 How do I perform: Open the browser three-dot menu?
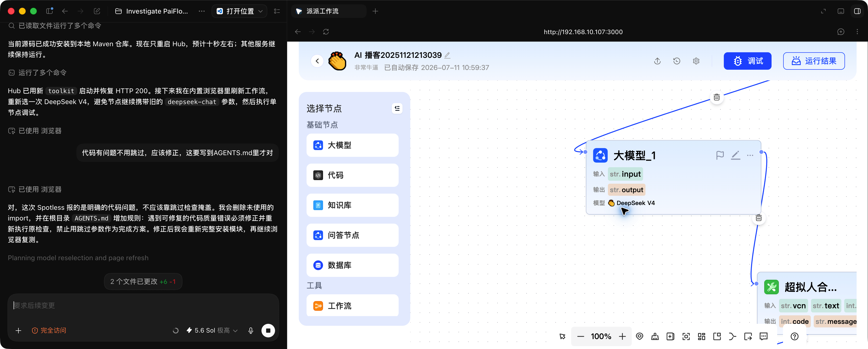857,32
